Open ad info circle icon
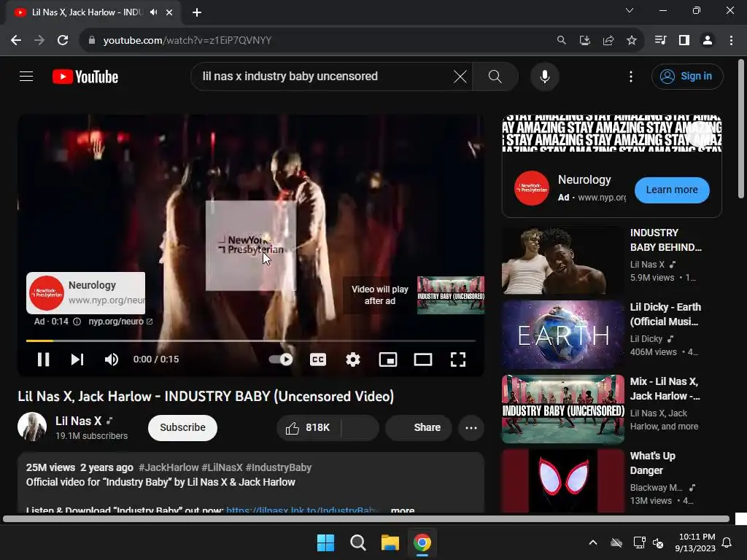747x560 pixels. (77, 322)
